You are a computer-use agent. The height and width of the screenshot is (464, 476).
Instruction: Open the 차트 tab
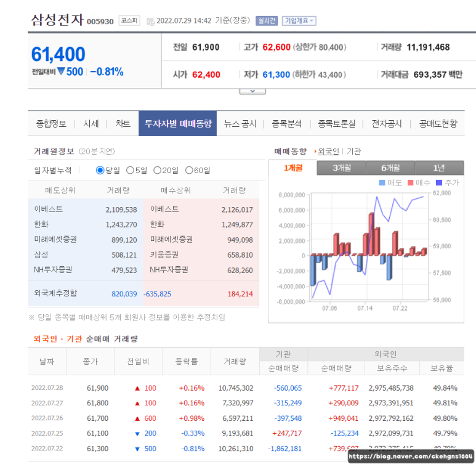[123, 124]
